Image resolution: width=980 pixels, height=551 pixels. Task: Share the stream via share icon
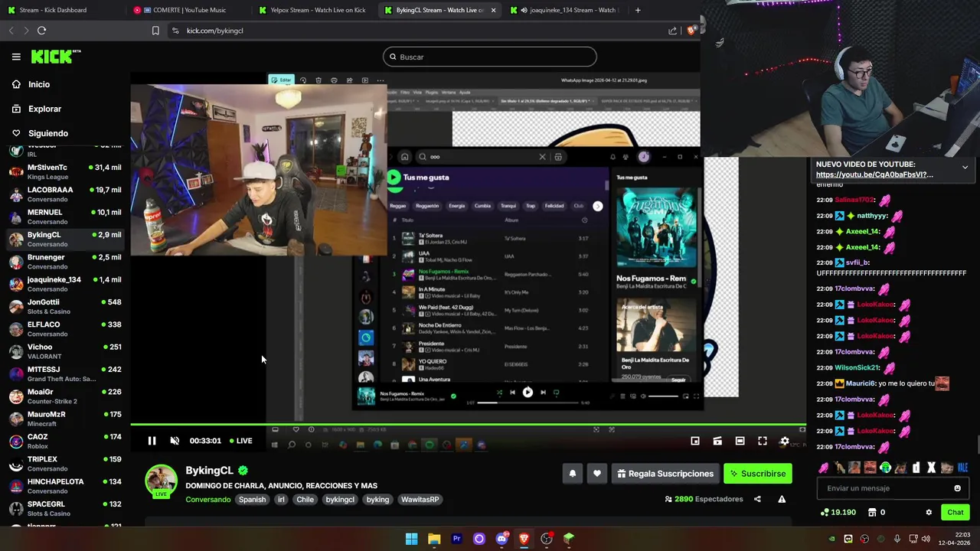(x=757, y=499)
